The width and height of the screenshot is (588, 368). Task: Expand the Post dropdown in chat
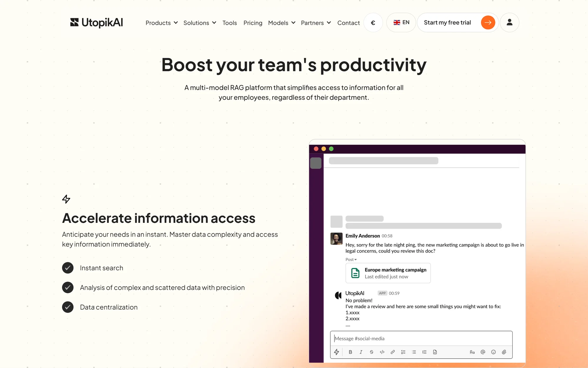click(x=351, y=259)
